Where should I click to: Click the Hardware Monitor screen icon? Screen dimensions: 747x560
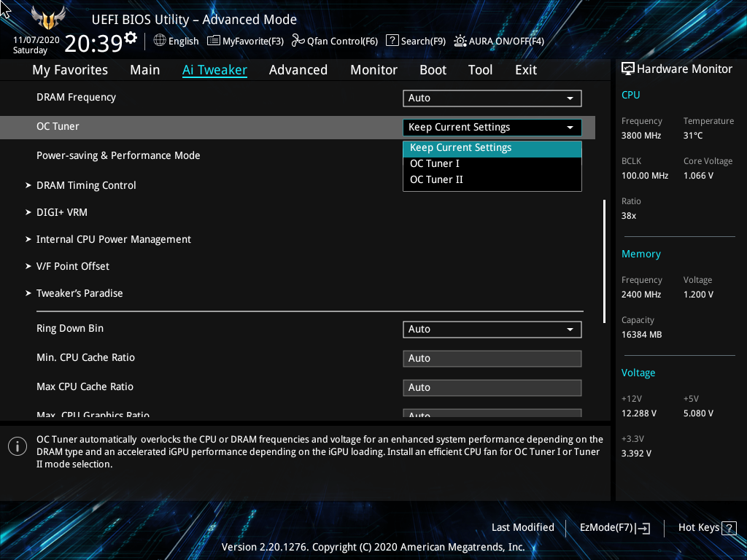click(x=628, y=69)
